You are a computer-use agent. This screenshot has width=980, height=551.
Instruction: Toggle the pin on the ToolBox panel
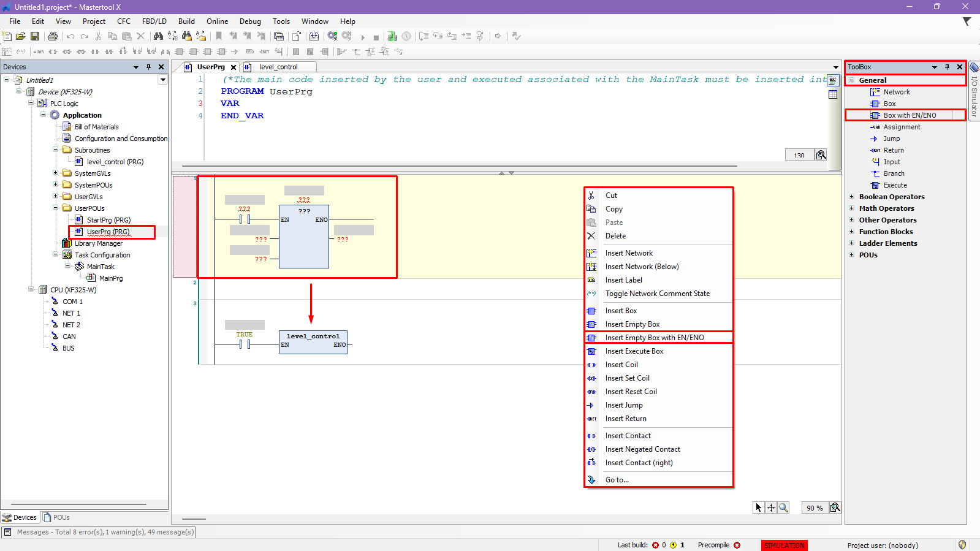(x=947, y=67)
